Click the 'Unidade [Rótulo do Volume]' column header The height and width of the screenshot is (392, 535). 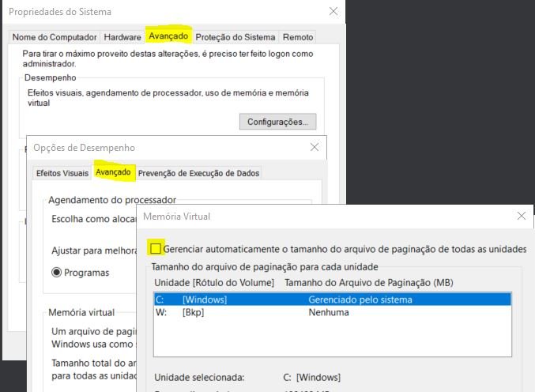(214, 282)
